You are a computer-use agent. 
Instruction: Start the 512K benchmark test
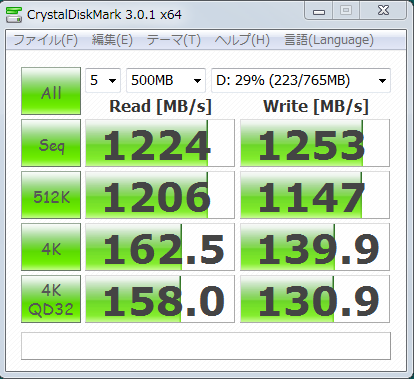click(x=51, y=195)
